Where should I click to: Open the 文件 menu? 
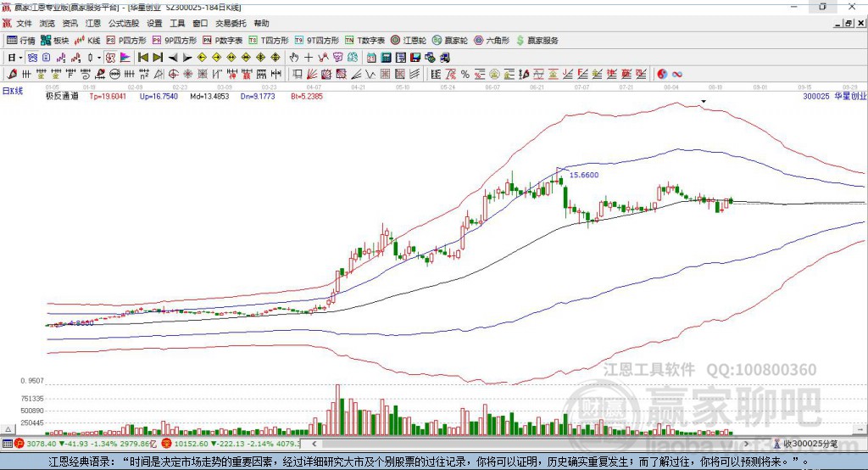coord(24,23)
